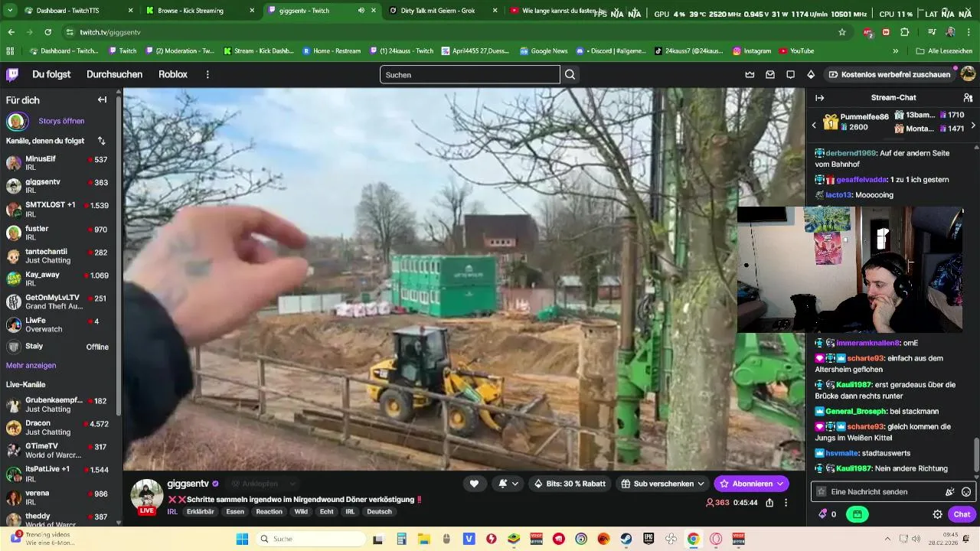Image resolution: width=980 pixels, height=551 pixels.
Task: Open Prime loot crown icon
Action: (750, 74)
